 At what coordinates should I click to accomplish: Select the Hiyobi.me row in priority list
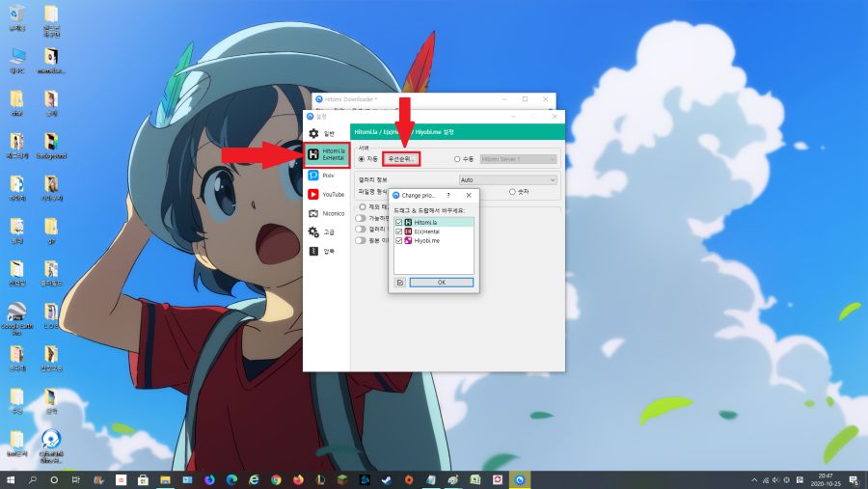[x=434, y=241]
